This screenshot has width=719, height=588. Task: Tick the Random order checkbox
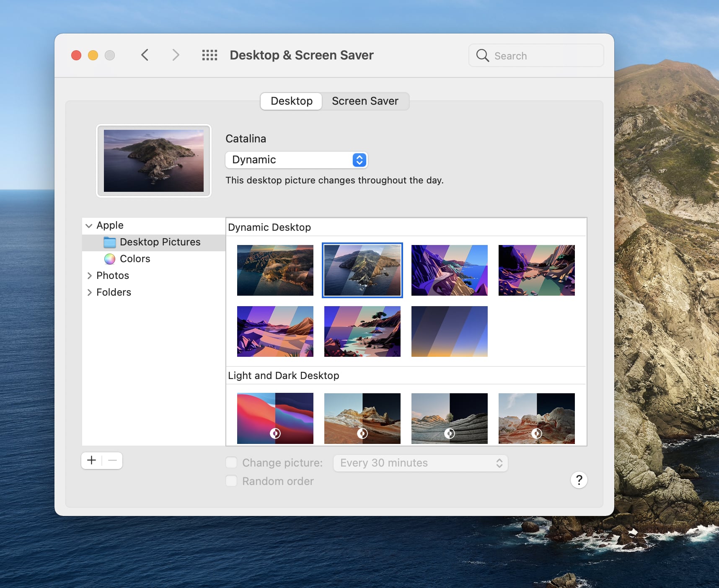click(x=231, y=481)
